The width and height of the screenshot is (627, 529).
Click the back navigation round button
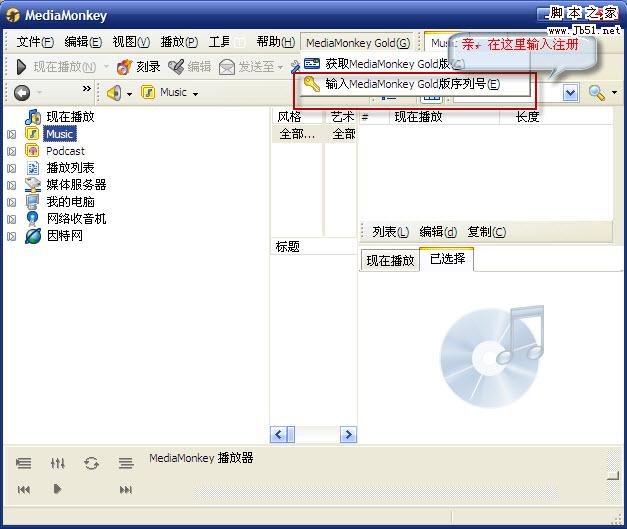click(x=22, y=93)
